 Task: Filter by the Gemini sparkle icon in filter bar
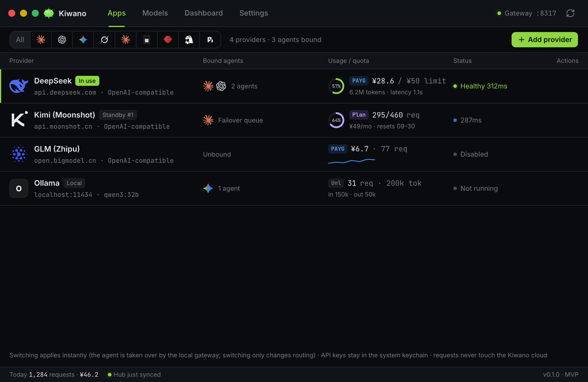coord(83,40)
